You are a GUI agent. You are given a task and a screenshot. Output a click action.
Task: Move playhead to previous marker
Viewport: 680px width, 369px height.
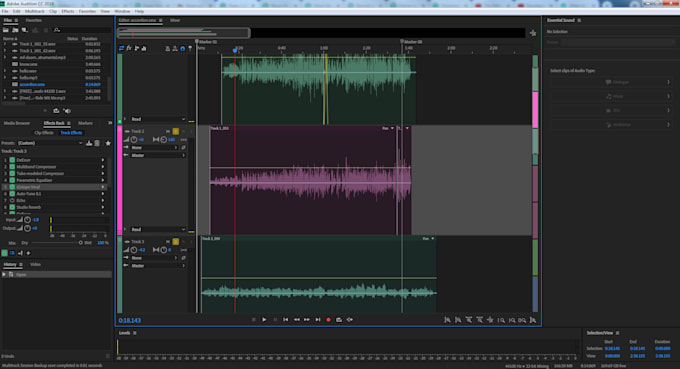286,320
